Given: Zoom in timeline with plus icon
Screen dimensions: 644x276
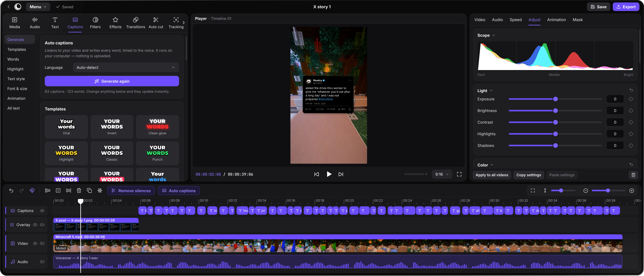Looking at the screenshot, I should click(x=632, y=191).
